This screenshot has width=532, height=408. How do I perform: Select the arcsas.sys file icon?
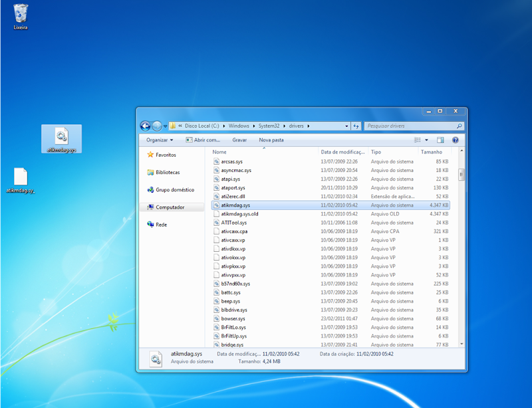pyautogui.click(x=216, y=161)
